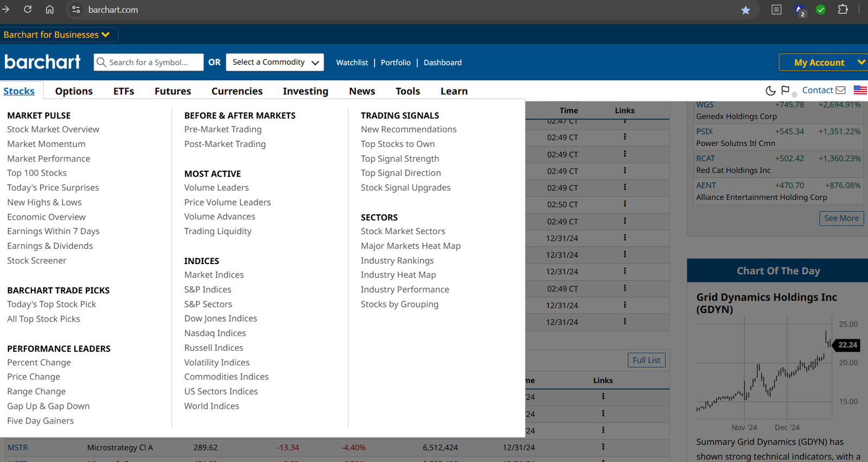The image size is (868, 462).
Task: Click the Contact link
Action: click(x=818, y=90)
